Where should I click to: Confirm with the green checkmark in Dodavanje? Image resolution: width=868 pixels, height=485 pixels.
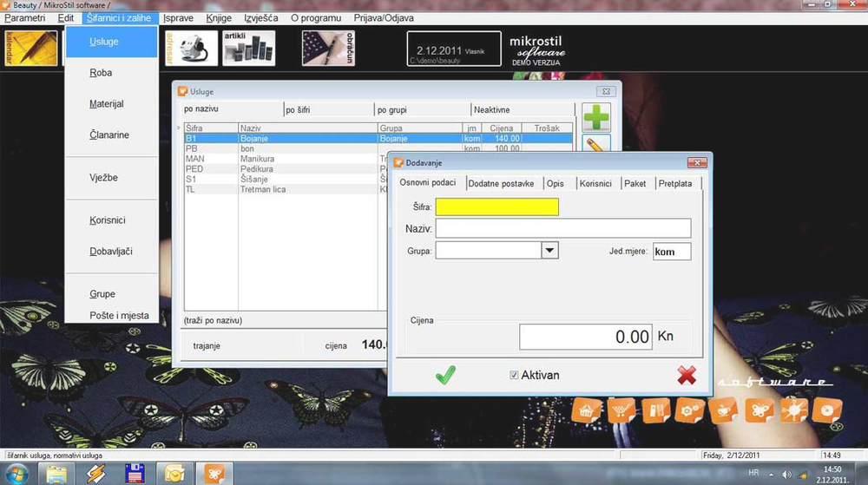tap(445, 375)
